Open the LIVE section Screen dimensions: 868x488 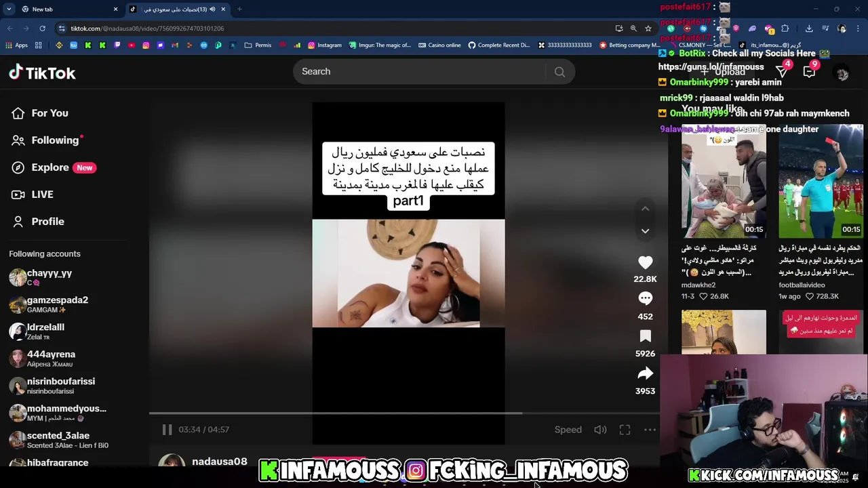[x=33, y=195]
